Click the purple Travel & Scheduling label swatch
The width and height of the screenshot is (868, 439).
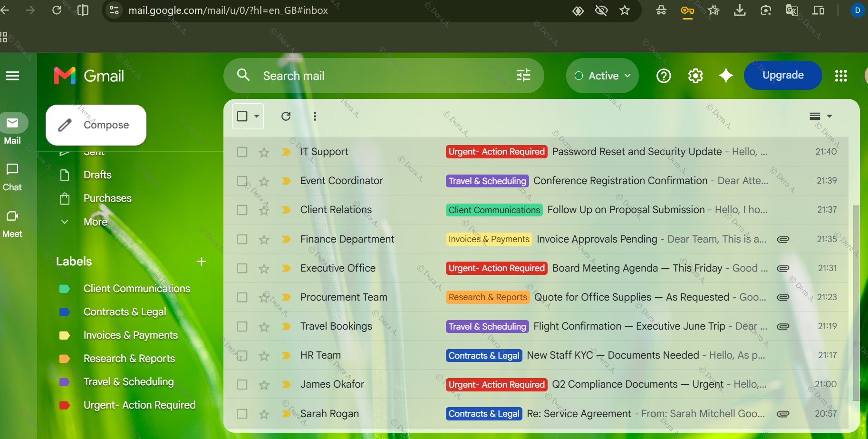pyautogui.click(x=65, y=382)
